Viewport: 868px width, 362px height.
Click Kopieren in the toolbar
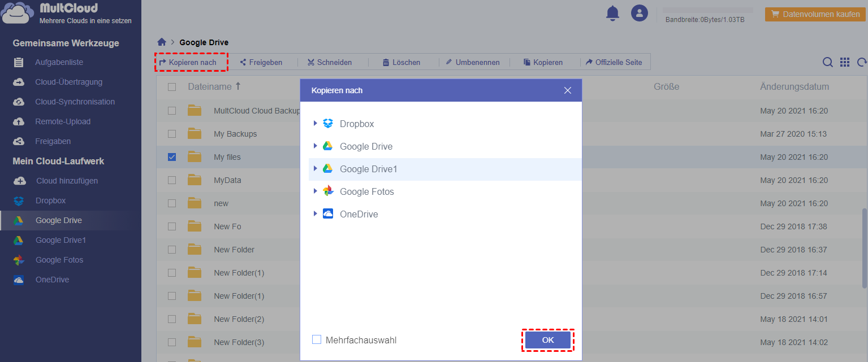pos(543,62)
